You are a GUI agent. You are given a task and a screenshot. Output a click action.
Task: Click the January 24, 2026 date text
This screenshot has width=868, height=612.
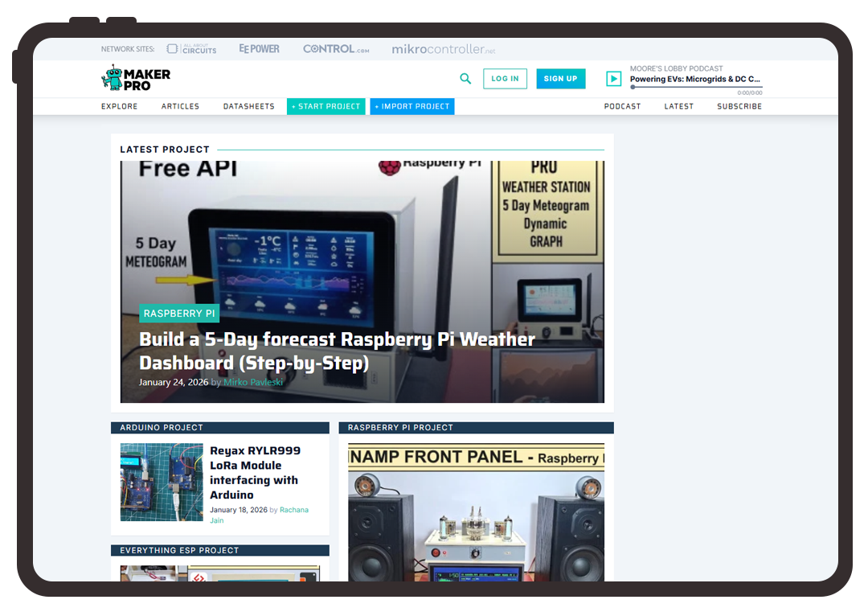(x=174, y=382)
